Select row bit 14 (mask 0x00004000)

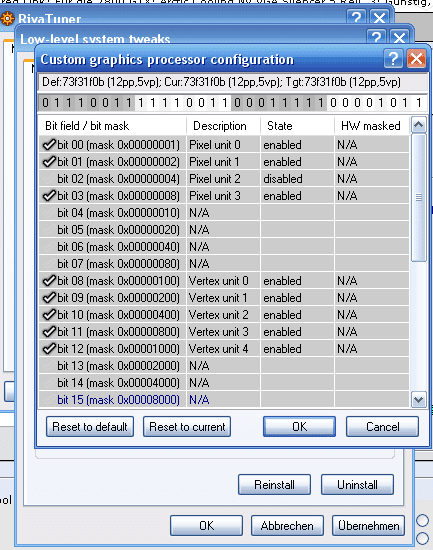[224, 383]
